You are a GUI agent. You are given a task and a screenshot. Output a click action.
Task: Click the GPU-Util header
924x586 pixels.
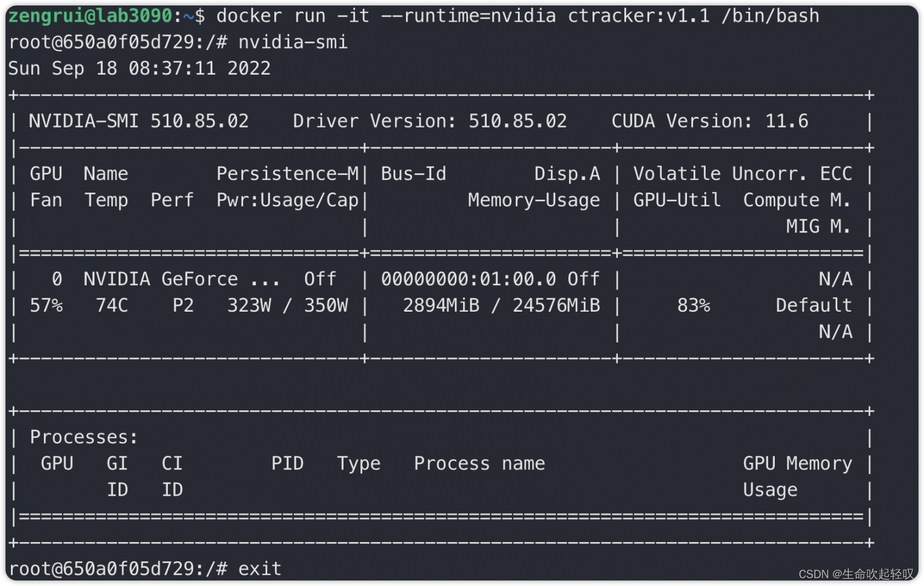677,200
